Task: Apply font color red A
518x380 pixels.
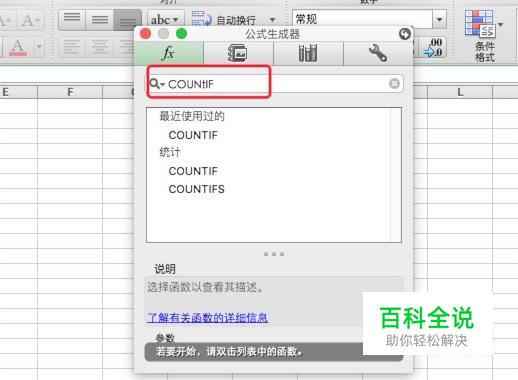Action: 17,47
